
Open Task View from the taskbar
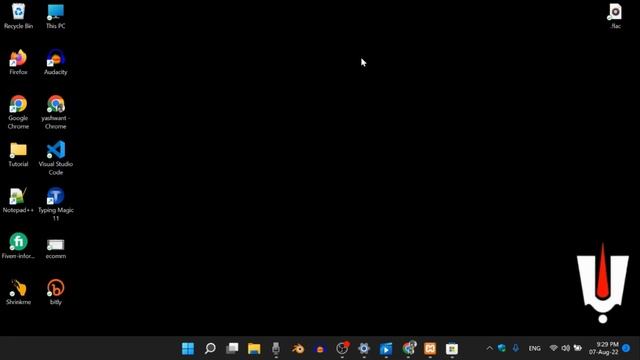click(x=232, y=348)
